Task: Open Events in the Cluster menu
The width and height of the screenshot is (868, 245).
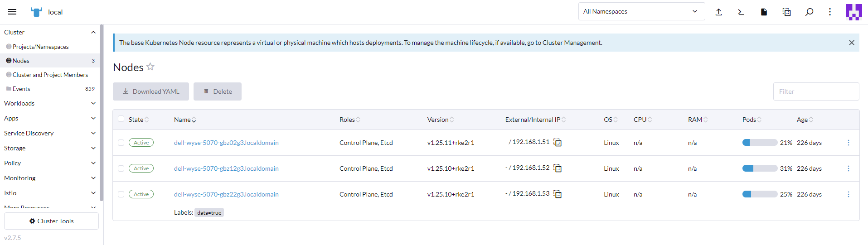Action: point(21,89)
